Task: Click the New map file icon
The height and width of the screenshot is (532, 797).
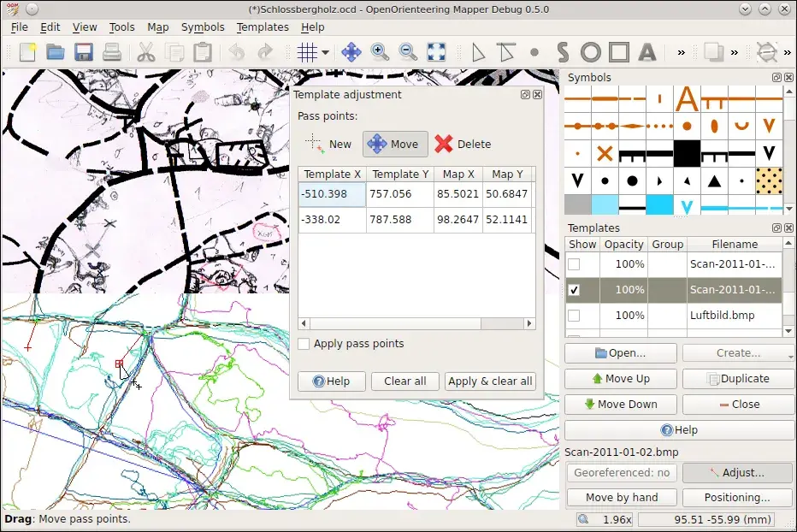Action: (x=27, y=52)
